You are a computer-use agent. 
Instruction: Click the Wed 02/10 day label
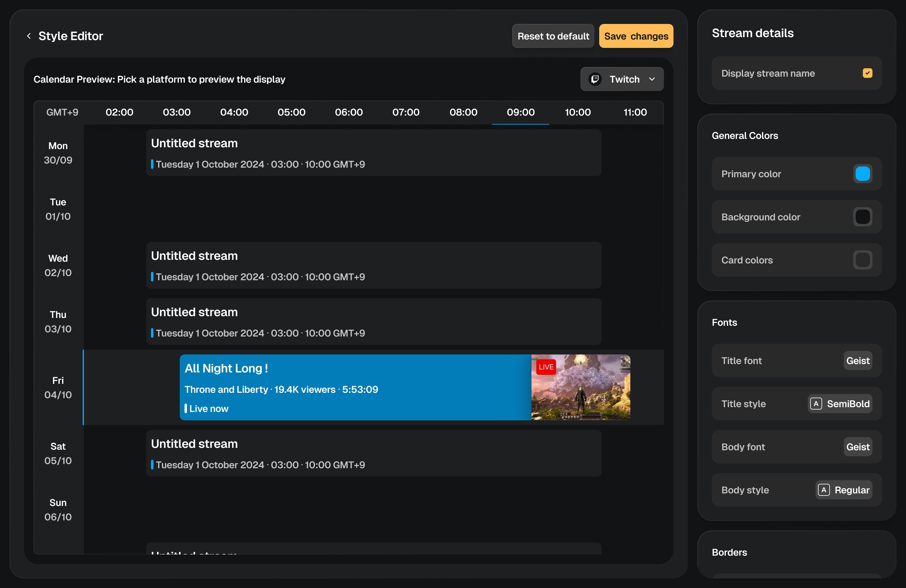click(58, 266)
